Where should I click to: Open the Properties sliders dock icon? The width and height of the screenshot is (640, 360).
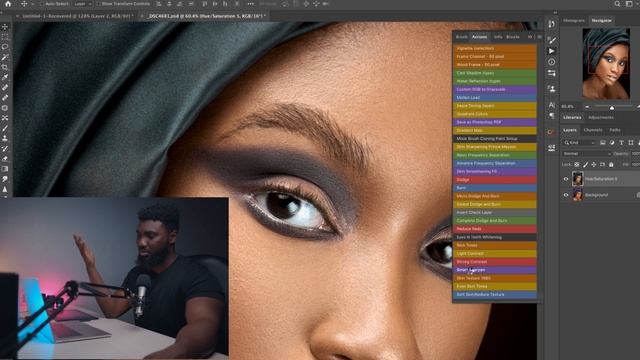click(x=551, y=73)
